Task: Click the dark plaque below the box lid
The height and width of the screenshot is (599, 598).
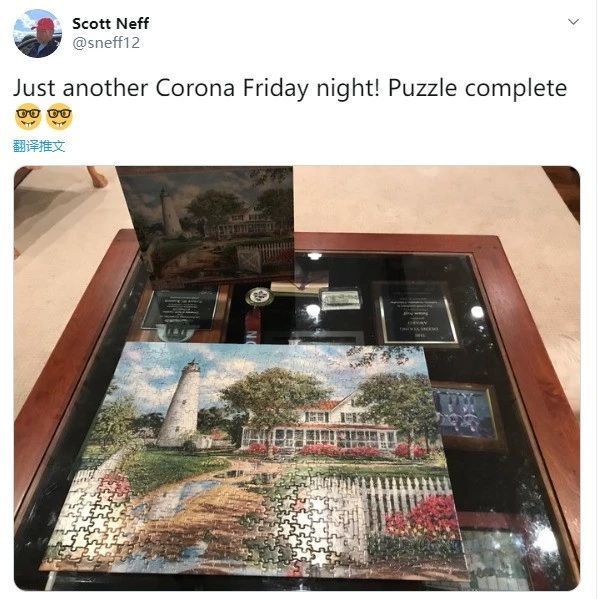Action: 181,308
